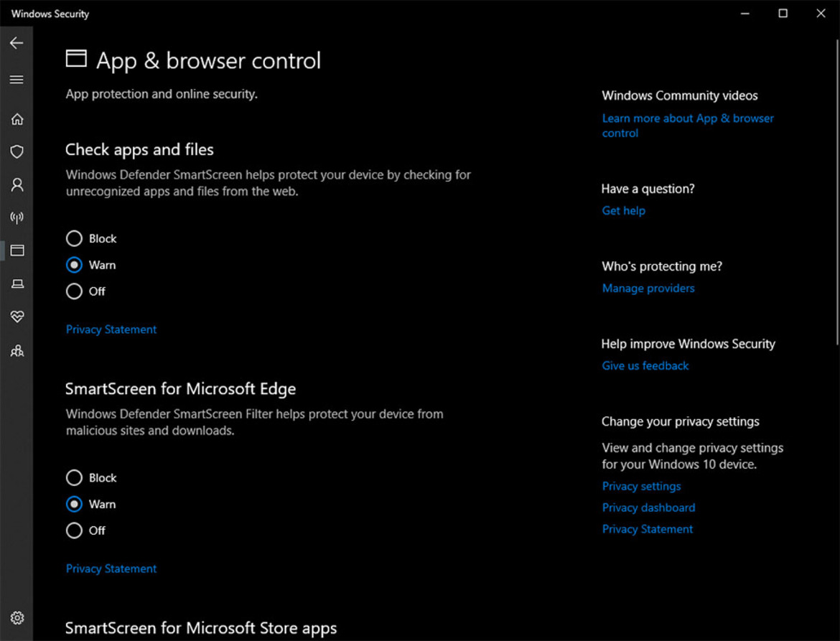Open Device security laptop icon
Viewport: 840px width, 641px height.
click(17, 284)
